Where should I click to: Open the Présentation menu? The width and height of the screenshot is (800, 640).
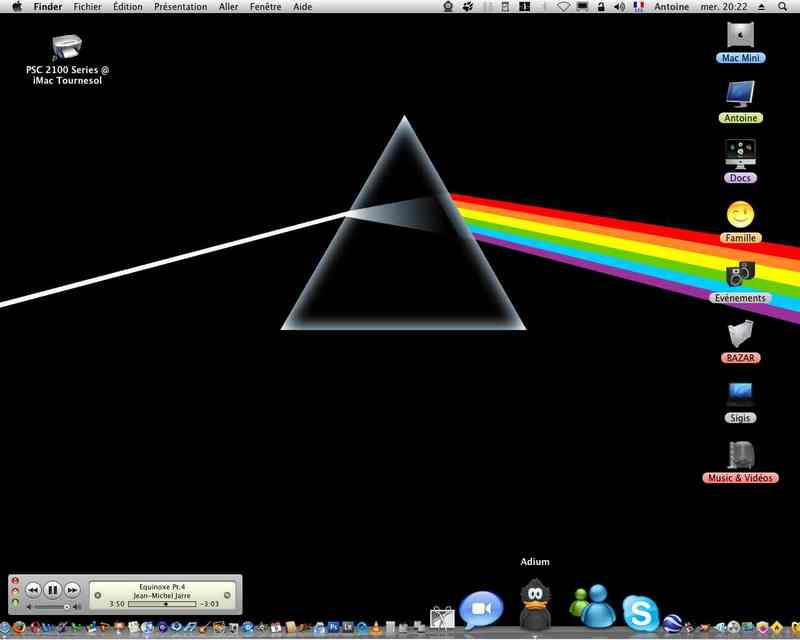[x=181, y=7]
